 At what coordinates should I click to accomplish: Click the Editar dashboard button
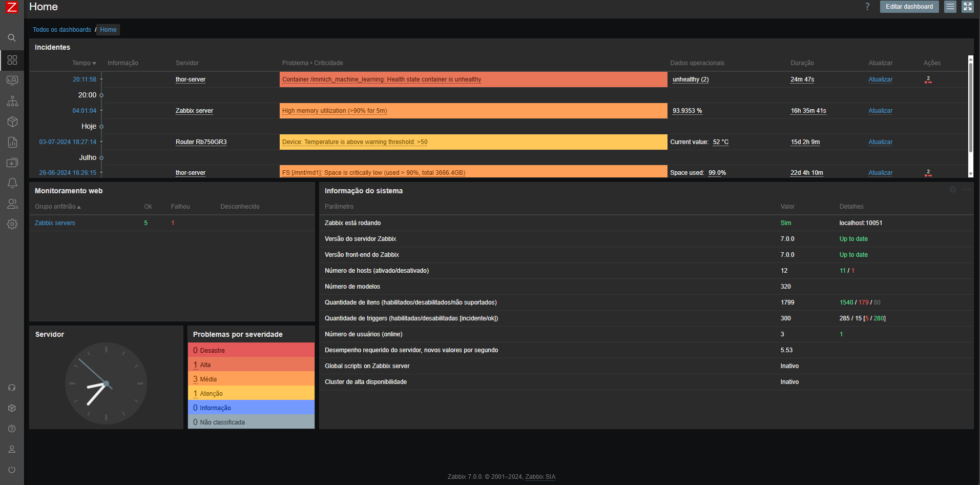(909, 7)
